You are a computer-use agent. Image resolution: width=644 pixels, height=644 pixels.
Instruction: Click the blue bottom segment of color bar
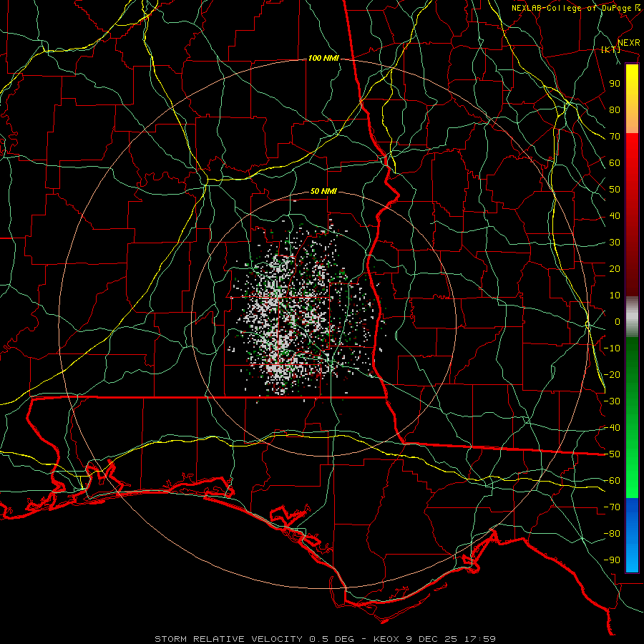(x=632, y=535)
